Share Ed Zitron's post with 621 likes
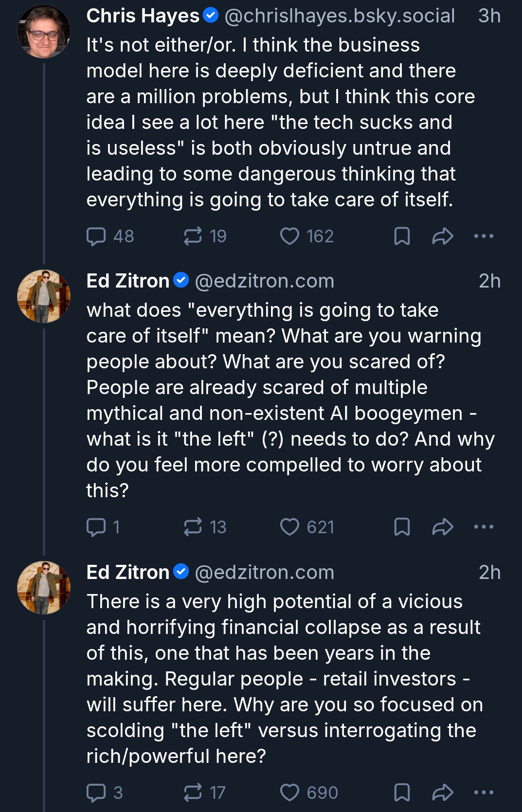Image resolution: width=522 pixels, height=812 pixels. click(443, 527)
